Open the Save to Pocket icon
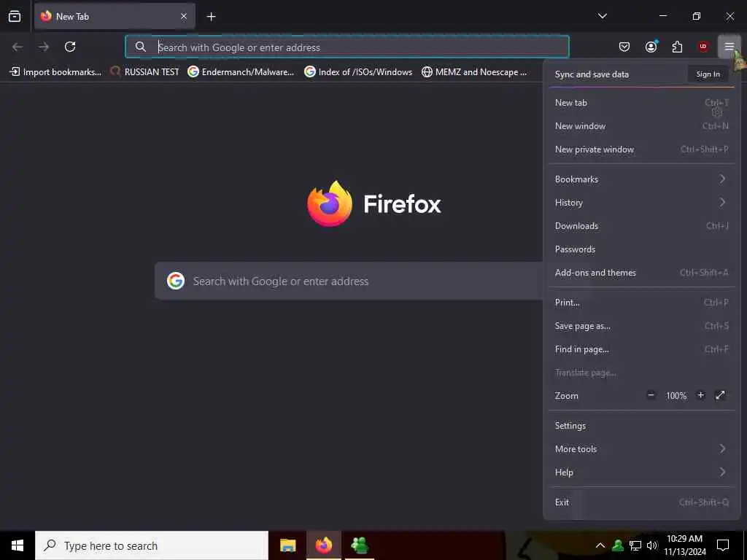Screen dimensions: 747x560 (x=624, y=47)
